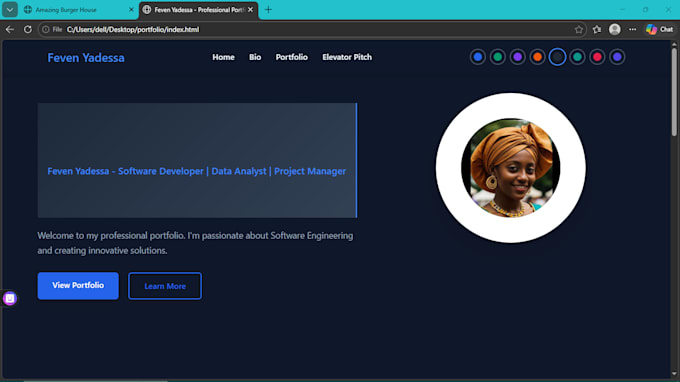
Task: Click the View Portfolio button
Action: click(78, 286)
